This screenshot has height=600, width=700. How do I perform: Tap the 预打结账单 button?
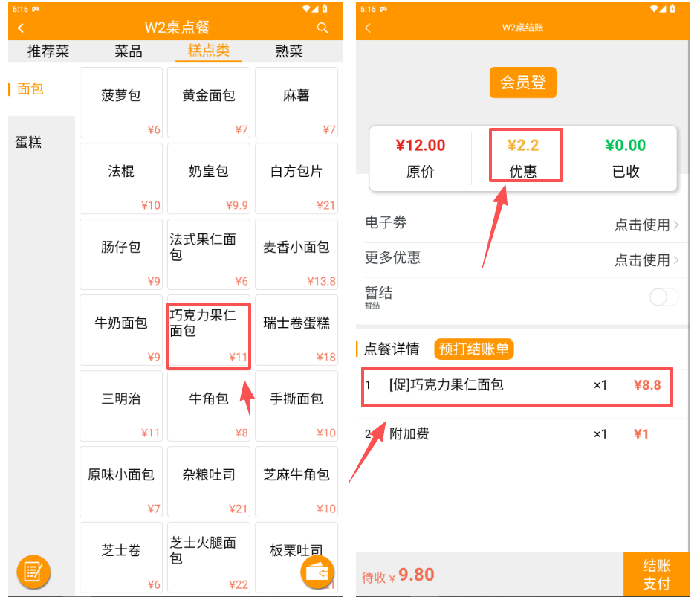click(x=473, y=349)
